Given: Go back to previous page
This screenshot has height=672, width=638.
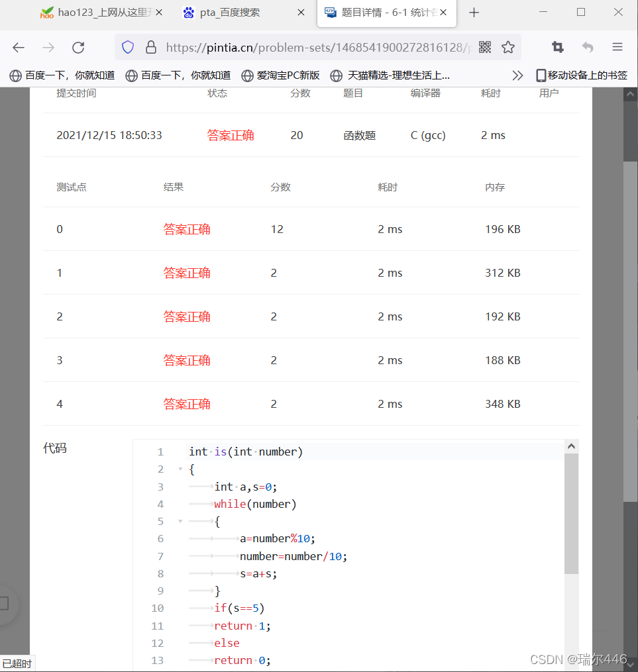Looking at the screenshot, I should point(19,47).
